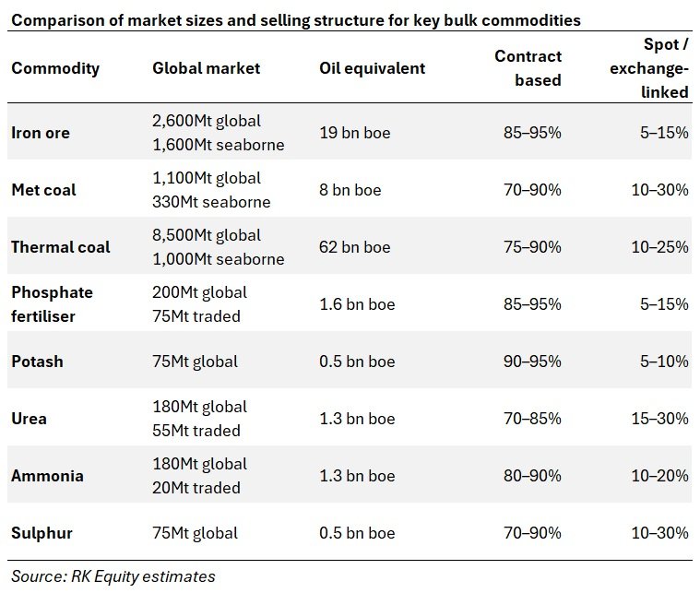Click the Potash row label
The width and height of the screenshot is (700, 593).
(x=37, y=362)
